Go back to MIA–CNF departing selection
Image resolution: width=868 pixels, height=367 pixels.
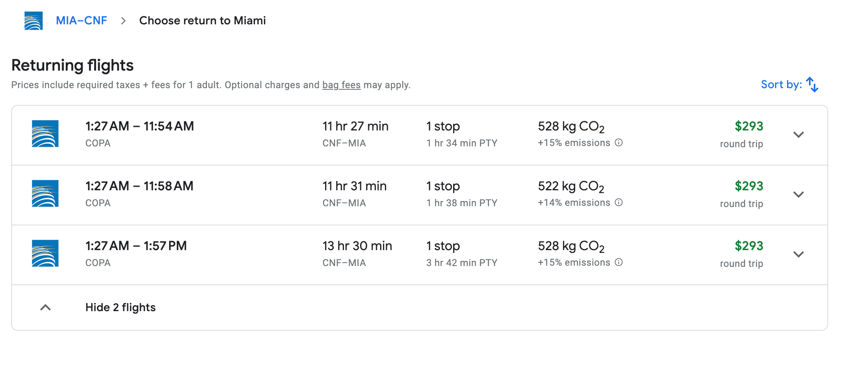click(81, 21)
